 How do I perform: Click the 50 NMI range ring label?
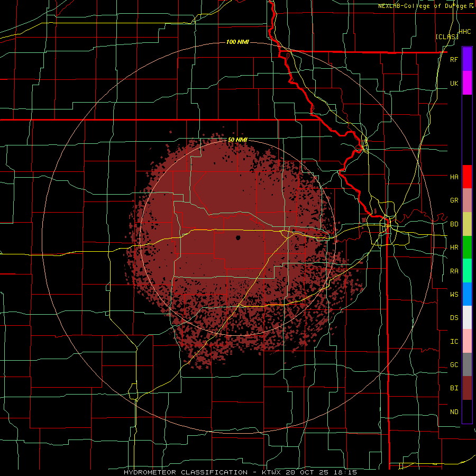point(237,140)
